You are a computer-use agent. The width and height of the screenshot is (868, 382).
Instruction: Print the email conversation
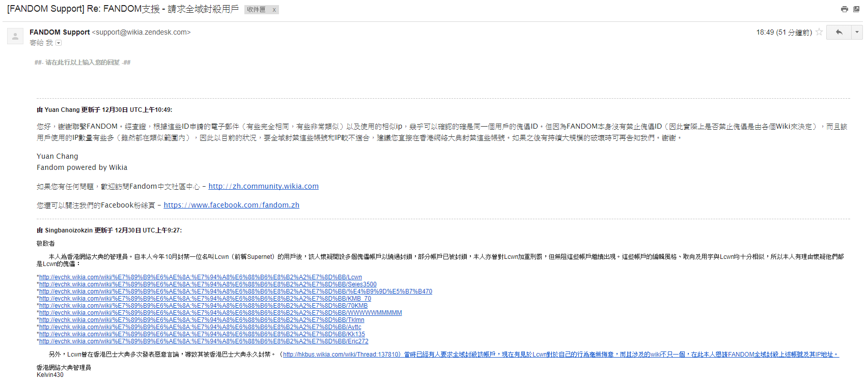click(x=845, y=9)
